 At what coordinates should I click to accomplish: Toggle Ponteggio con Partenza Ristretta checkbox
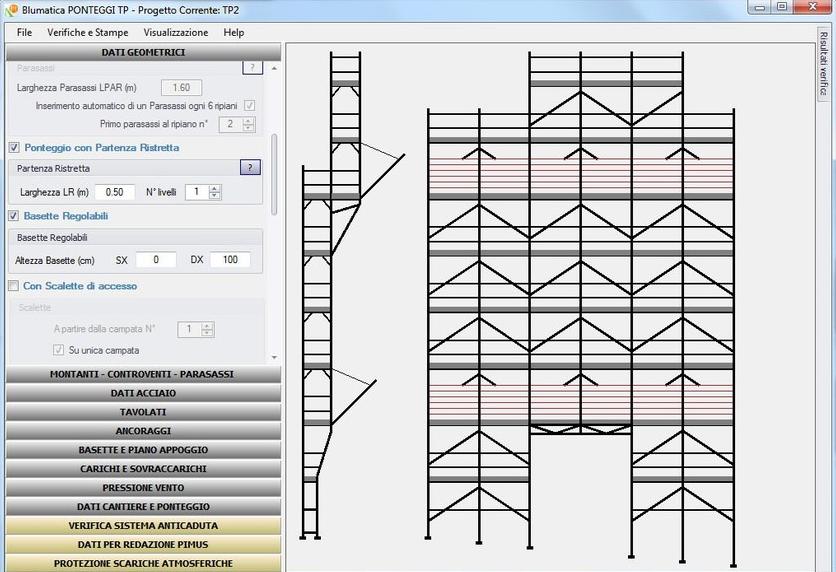click(14, 147)
